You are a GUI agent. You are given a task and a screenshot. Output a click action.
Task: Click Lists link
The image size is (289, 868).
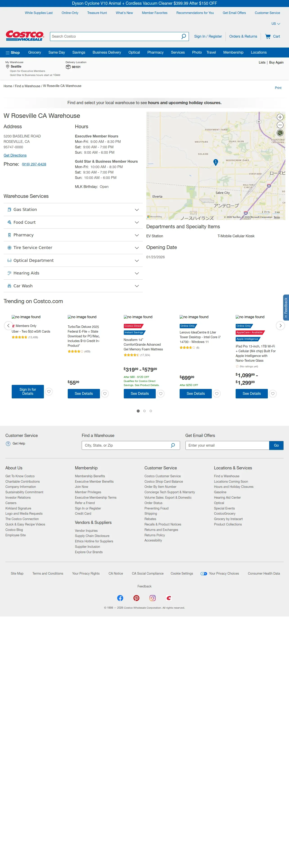point(262,63)
